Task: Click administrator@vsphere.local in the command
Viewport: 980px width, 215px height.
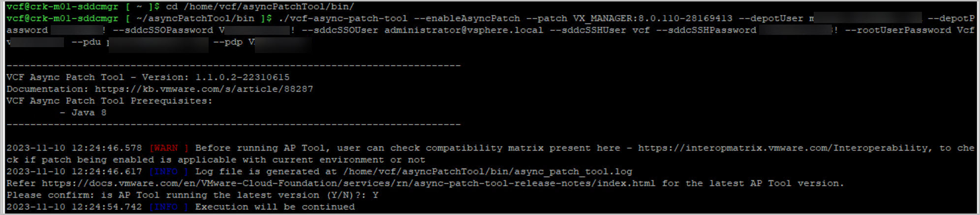Action: [463, 30]
